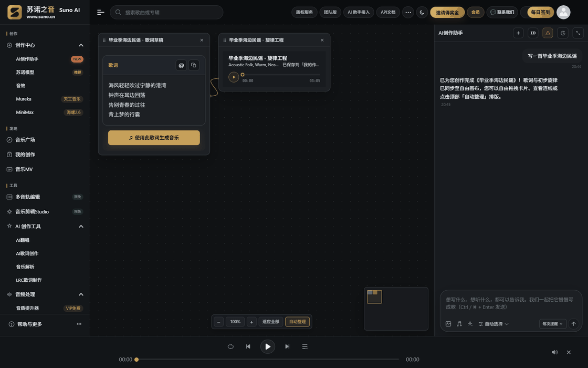Image resolution: width=588 pixels, height=368 pixels.
Task: Click 版权服务 header button
Action: (x=304, y=13)
